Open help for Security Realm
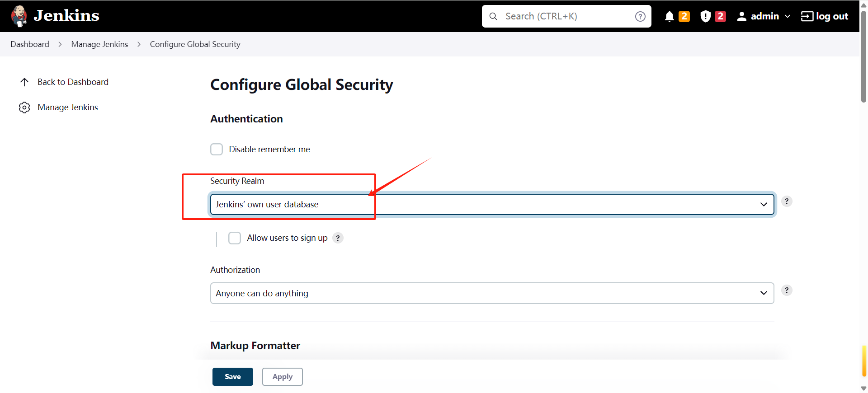Image resolution: width=868 pixels, height=393 pixels. [787, 201]
